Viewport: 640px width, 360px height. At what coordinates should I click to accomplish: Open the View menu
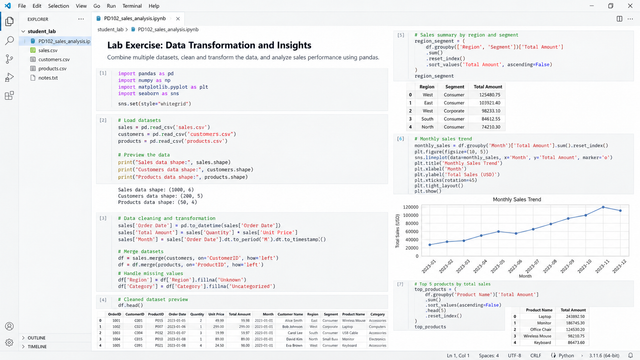coord(81,6)
